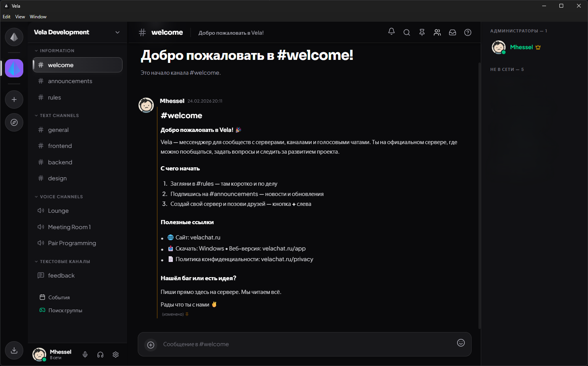Open the help question mark icon
The height and width of the screenshot is (366, 588).
[468, 32]
